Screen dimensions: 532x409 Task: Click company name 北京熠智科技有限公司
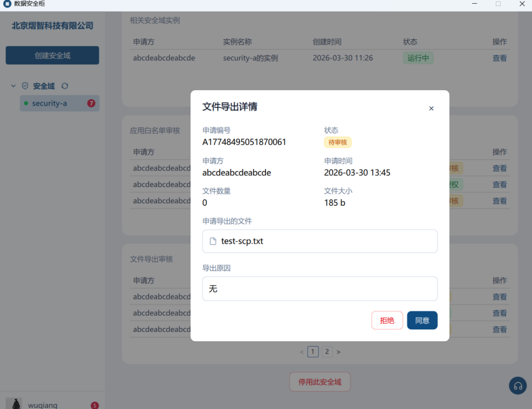click(x=52, y=25)
